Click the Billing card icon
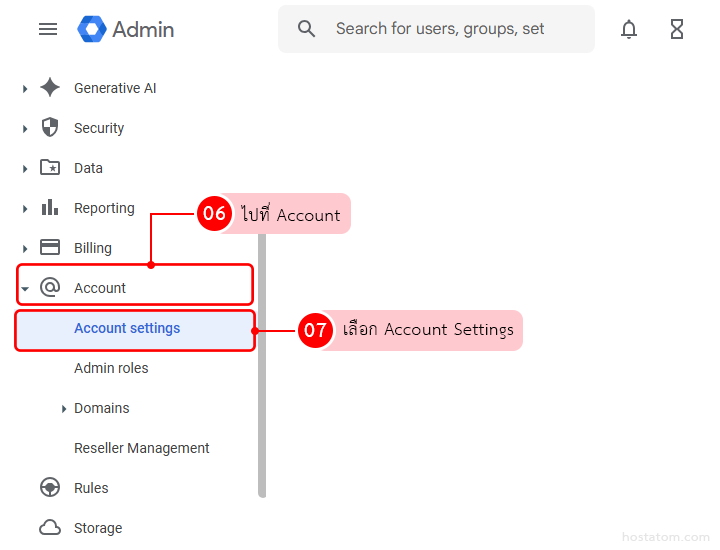 50,248
